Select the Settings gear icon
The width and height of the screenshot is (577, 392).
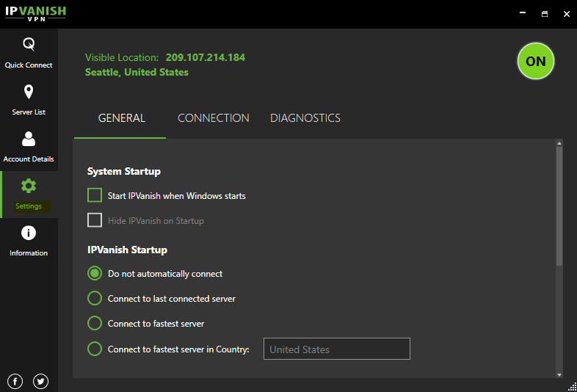[29, 186]
